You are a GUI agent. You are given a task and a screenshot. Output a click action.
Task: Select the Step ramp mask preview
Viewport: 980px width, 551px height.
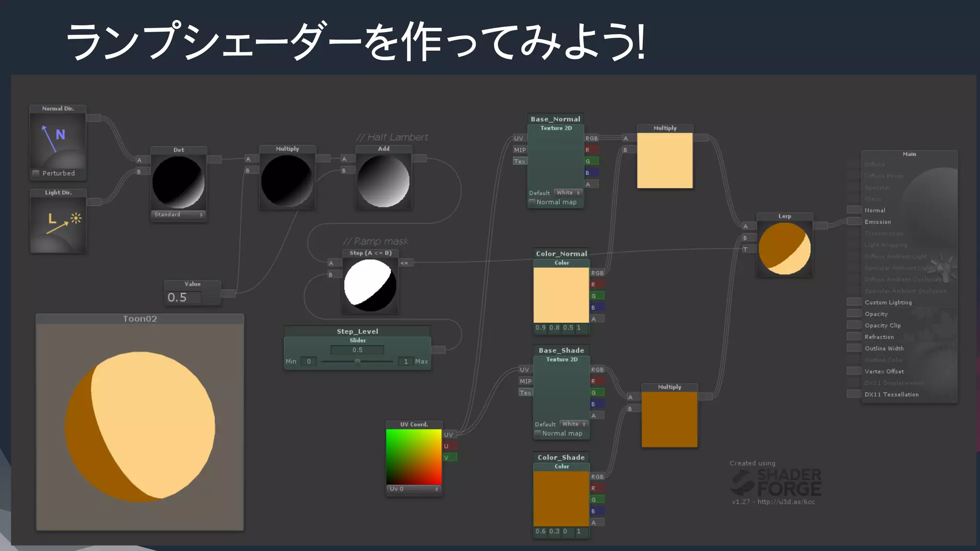[370, 285]
